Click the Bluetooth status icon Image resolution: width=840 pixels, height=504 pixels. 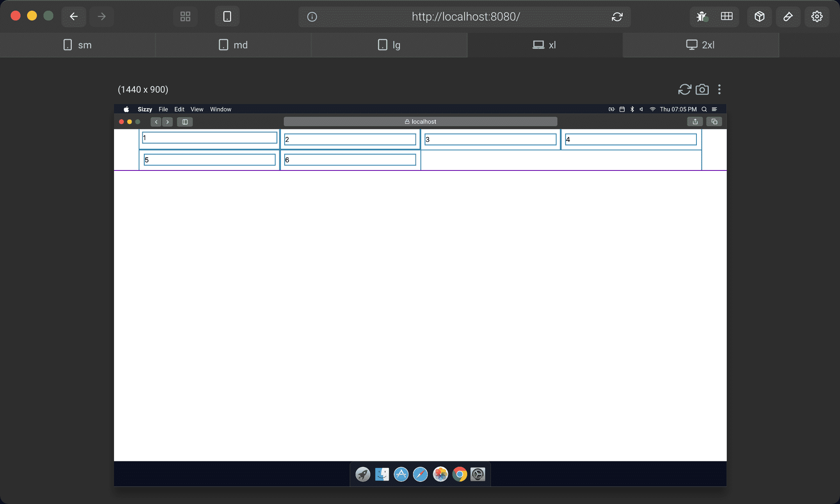pos(632,109)
